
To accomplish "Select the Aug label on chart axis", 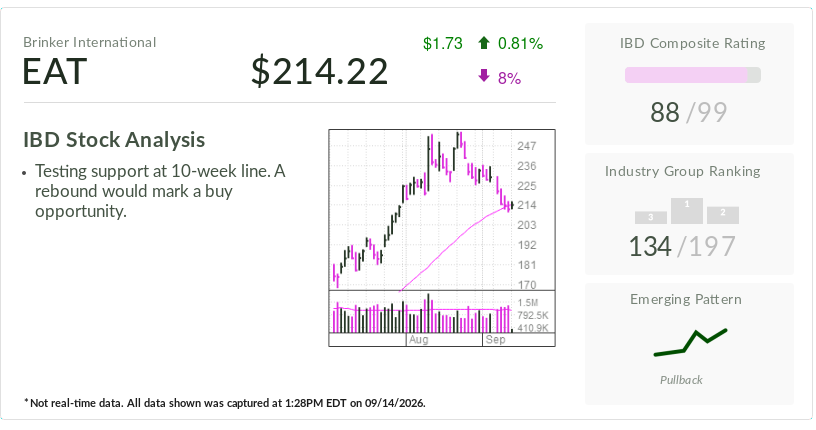I will (418, 339).
